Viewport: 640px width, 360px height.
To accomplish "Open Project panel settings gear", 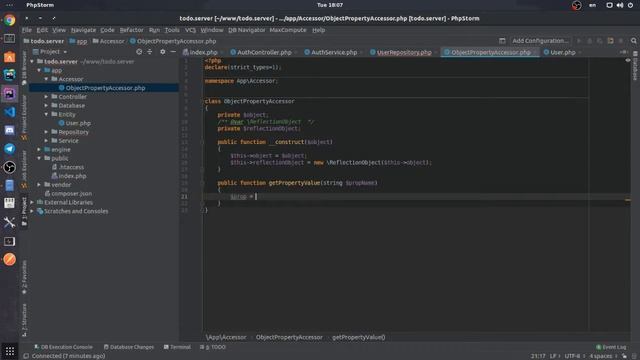I will pyautogui.click(x=162, y=52).
